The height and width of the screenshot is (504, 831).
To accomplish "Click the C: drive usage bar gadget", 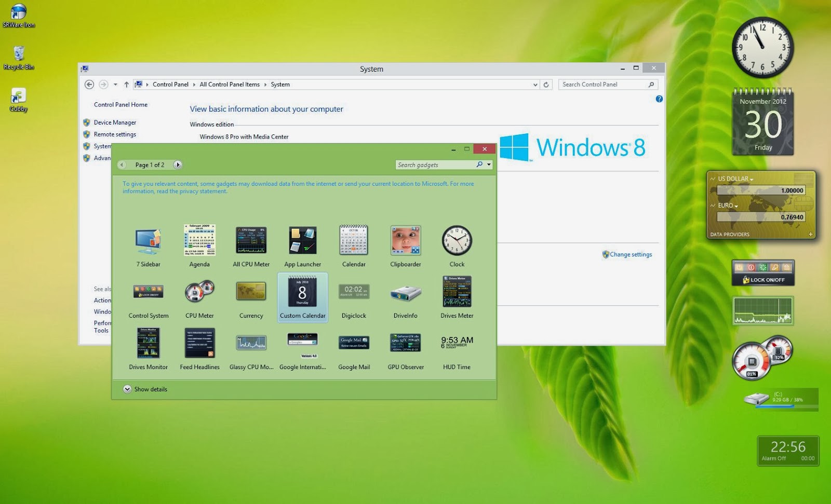I will tap(781, 399).
